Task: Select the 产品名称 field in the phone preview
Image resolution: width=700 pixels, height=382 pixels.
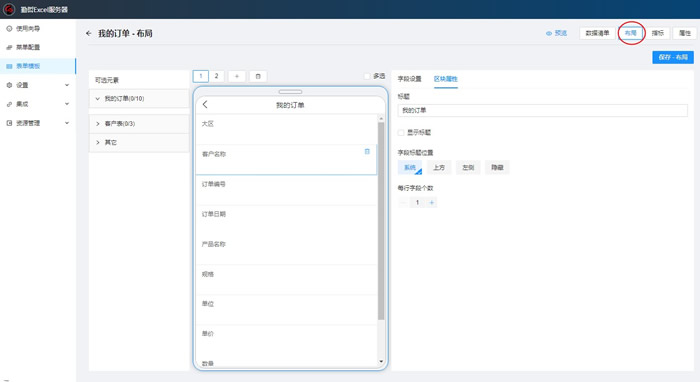Action: click(287, 250)
